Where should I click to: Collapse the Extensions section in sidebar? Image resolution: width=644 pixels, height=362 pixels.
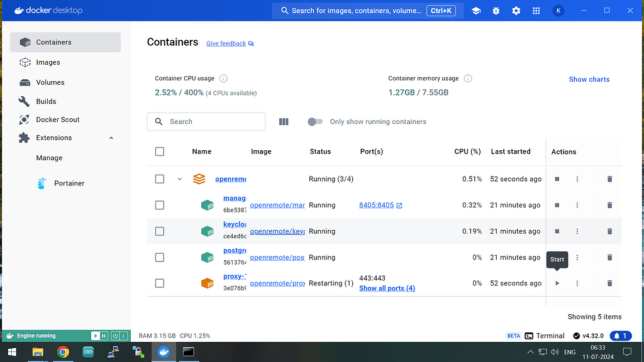(x=111, y=138)
